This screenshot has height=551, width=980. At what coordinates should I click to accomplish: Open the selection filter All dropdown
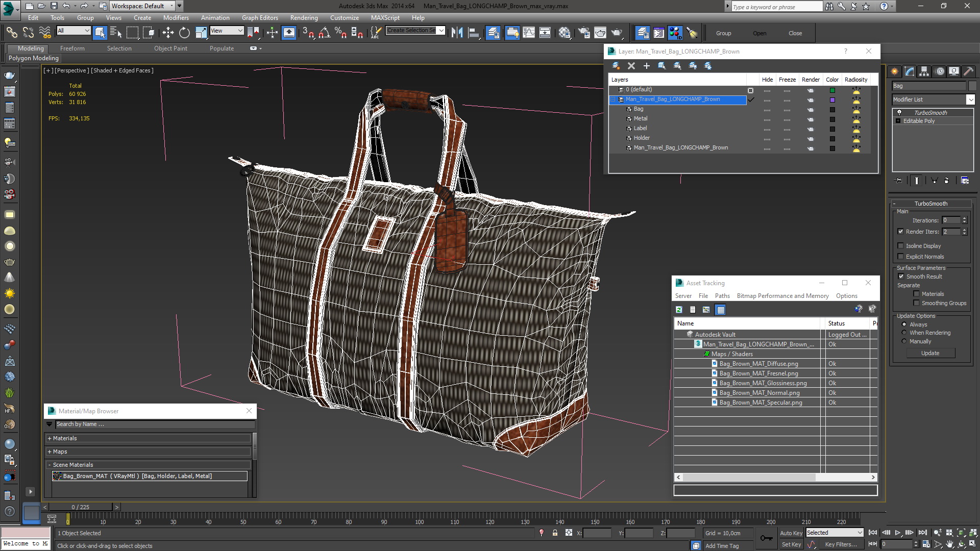coord(73,31)
